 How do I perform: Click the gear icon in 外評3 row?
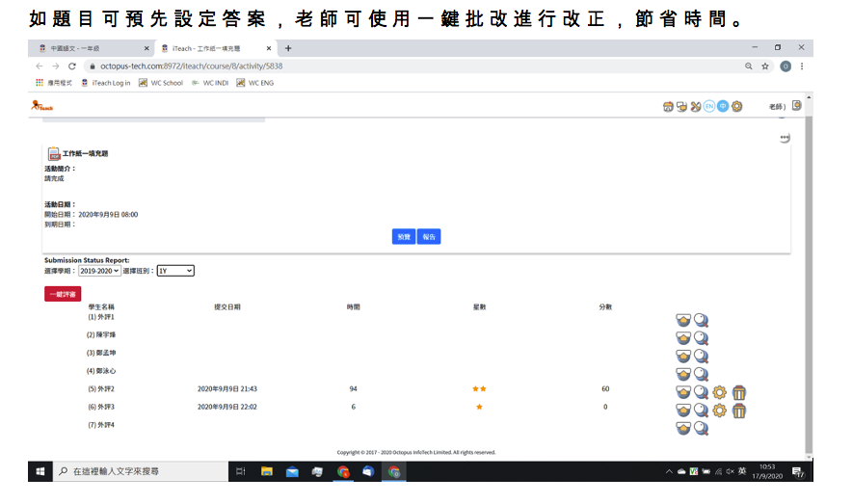pyautogui.click(x=719, y=411)
